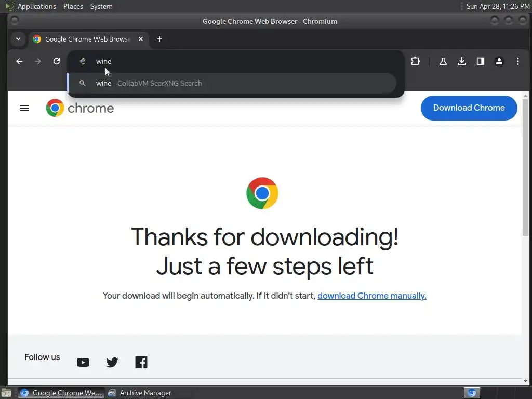Image resolution: width=532 pixels, height=399 pixels.
Task: Open the hamburger menu on Chrome page
Action: click(x=24, y=108)
